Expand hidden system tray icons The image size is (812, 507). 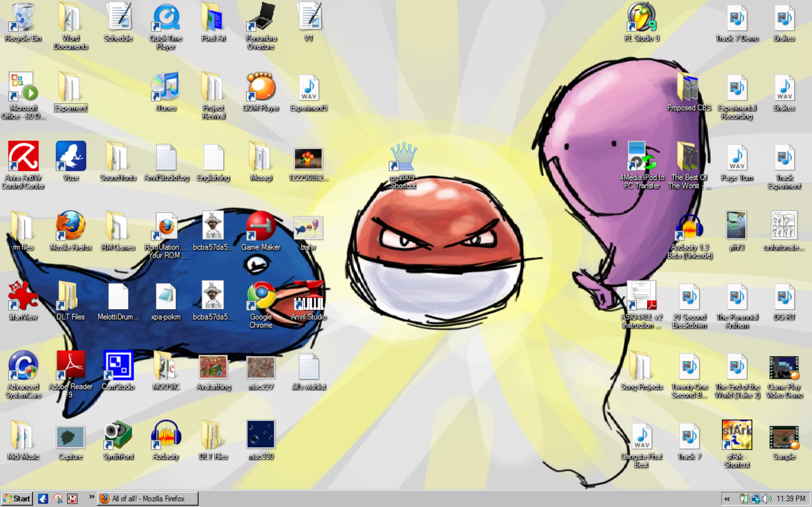coord(727,499)
